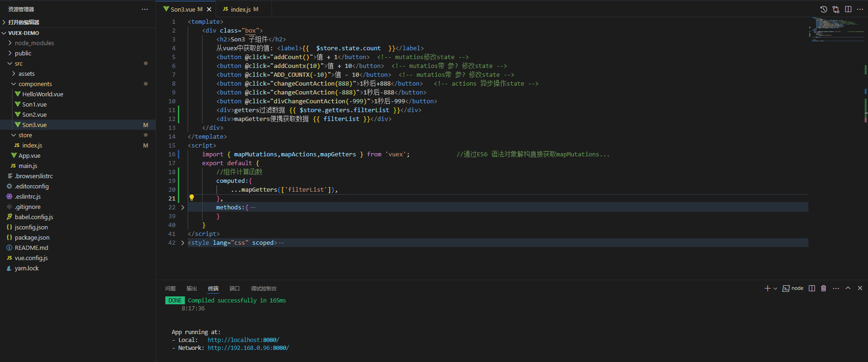The height and width of the screenshot is (362, 868).
Task: Close the terminal panel
Action: (x=860, y=288)
